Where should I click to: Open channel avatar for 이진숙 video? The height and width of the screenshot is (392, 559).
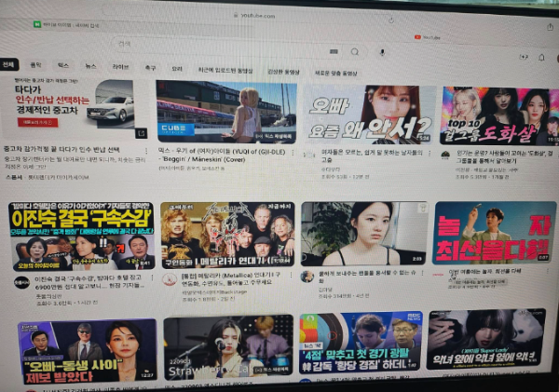tap(21, 283)
